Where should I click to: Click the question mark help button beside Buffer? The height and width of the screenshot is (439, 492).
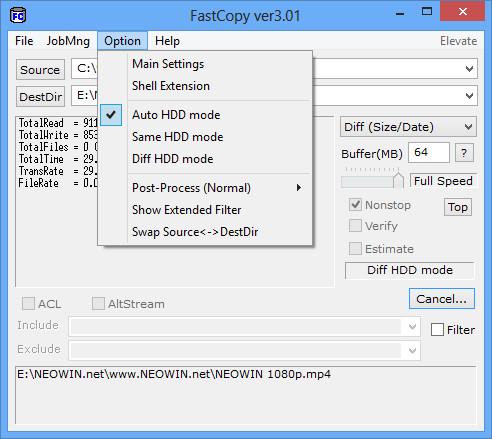click(x=464, y=153)
